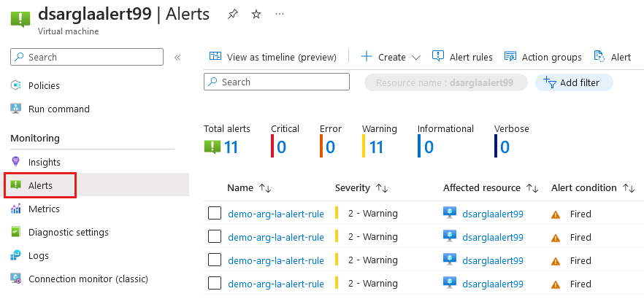Click View as timeline (preview)
The height and width of the screenshot is (299, 644).
click(x=281, y=58)
